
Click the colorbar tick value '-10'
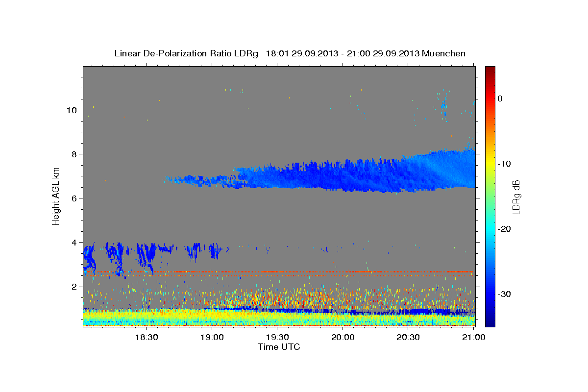(504, 164)
